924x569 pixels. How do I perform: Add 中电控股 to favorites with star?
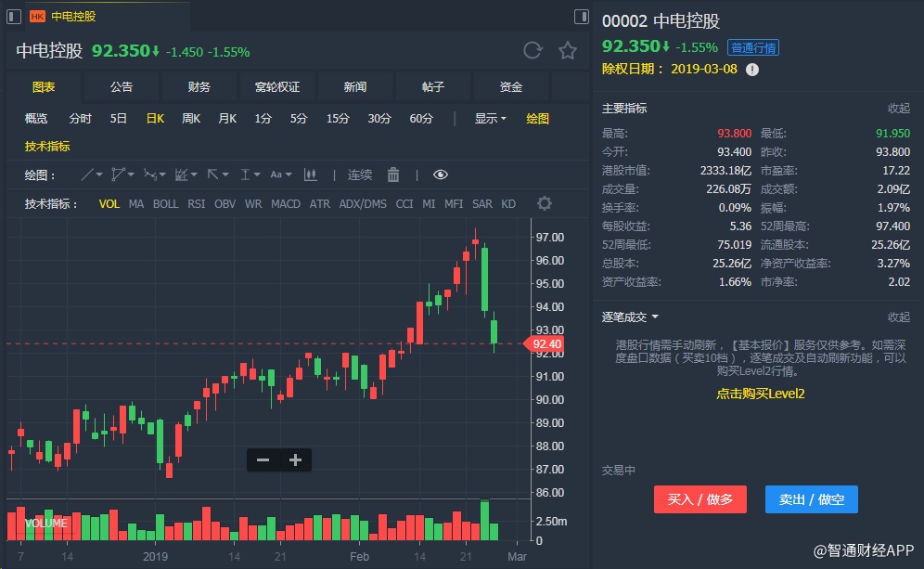click(x=568, y=51)
